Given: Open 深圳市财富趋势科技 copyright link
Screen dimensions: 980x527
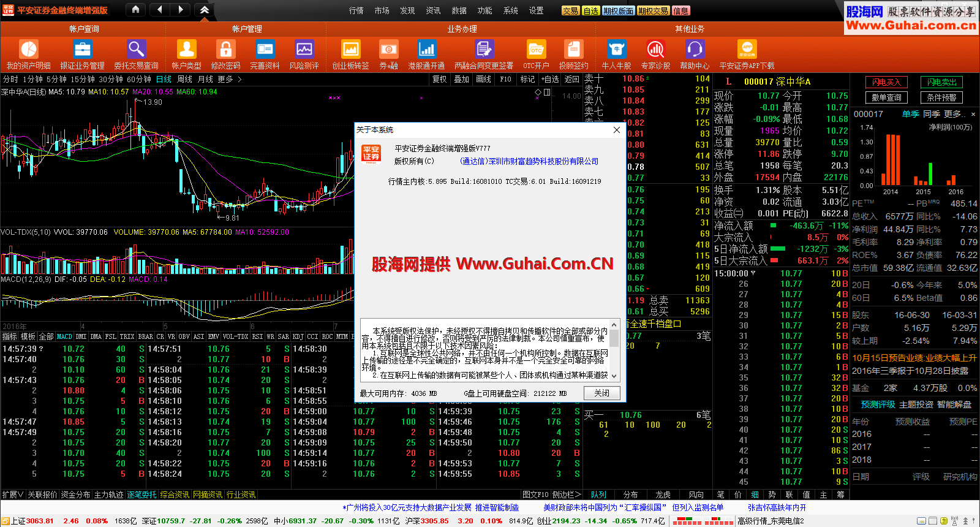Looking at the screenshot, I should (x=529, y=161).
